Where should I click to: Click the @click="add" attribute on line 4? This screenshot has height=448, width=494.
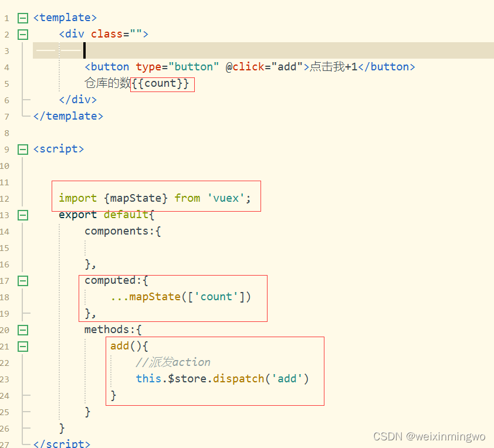click(x=264, y=67)
